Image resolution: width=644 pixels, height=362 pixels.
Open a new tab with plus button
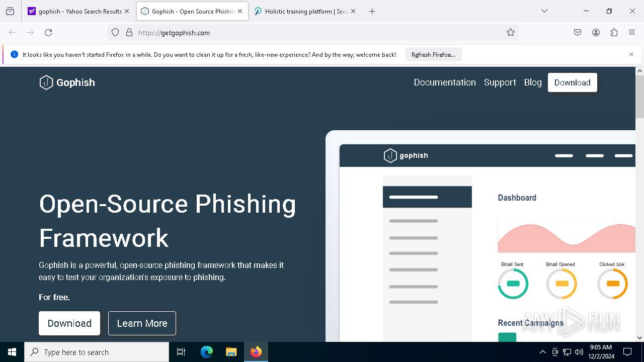click(x=372, y=11)
